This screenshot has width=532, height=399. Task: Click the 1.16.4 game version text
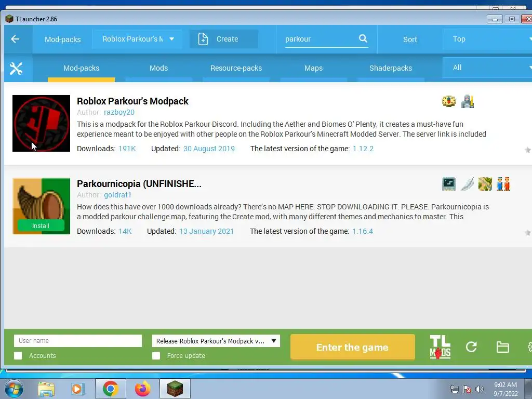362,231
